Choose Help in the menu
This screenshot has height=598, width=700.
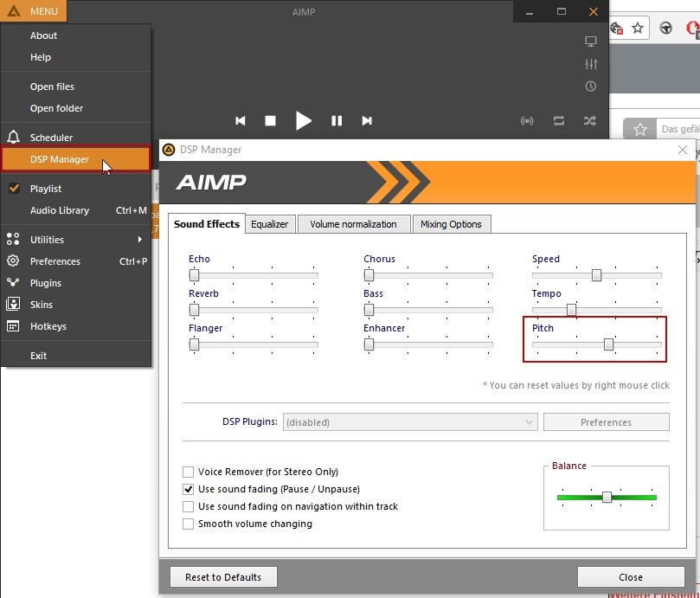coord(76,57)
